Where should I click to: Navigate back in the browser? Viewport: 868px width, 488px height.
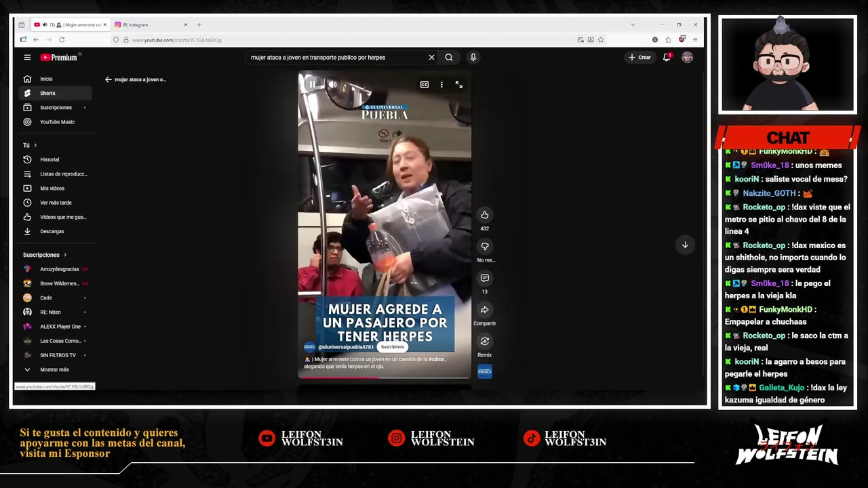click(x=36, y=40)
